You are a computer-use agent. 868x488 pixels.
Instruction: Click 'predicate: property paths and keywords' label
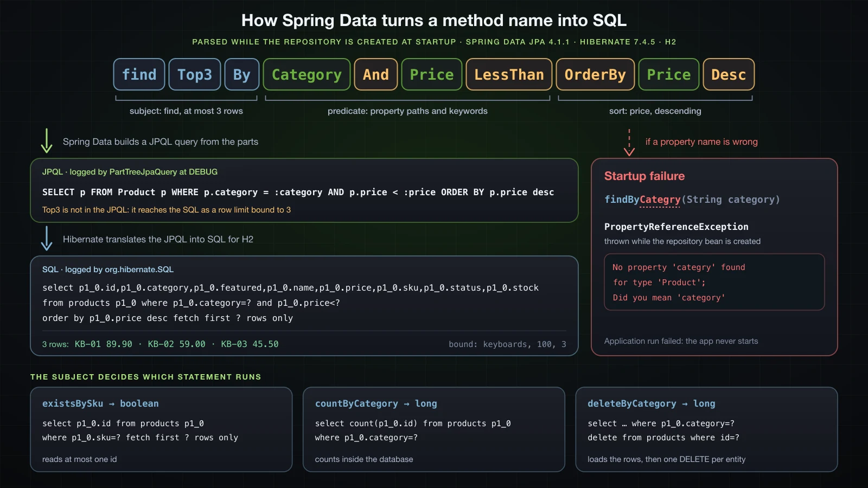point(407,111)
